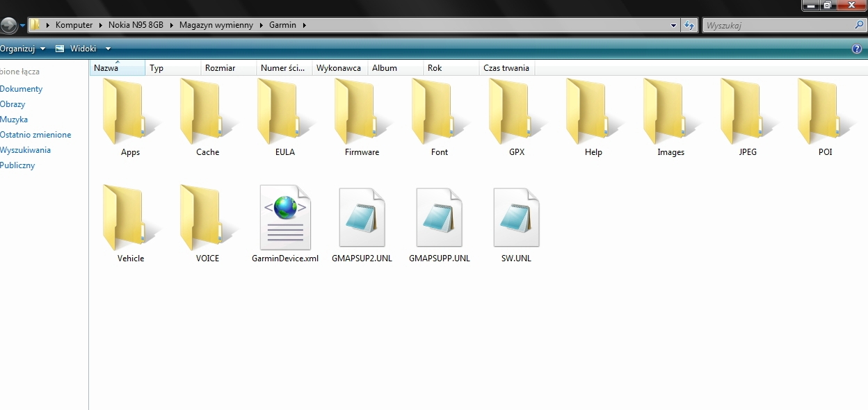Sort by Rok column header
Image resolution: width=868 pixels, height=410 pixels.
click(x=451, y=68)
